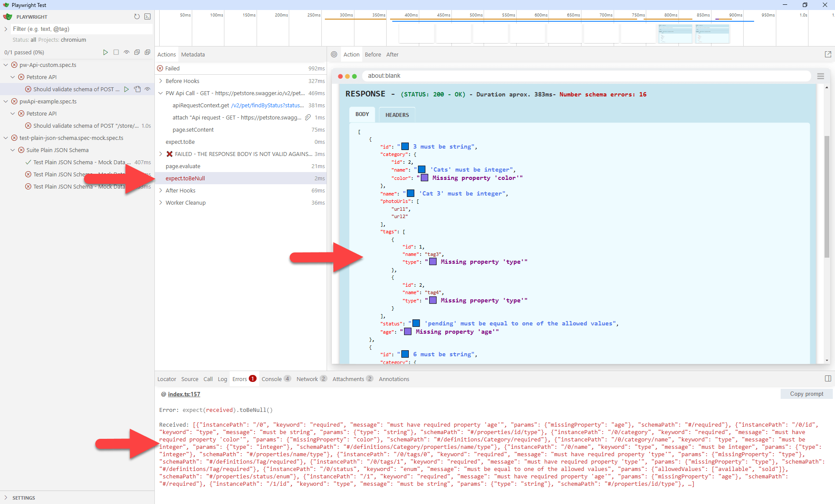Pop out the Action view with the external link icon

828,54
